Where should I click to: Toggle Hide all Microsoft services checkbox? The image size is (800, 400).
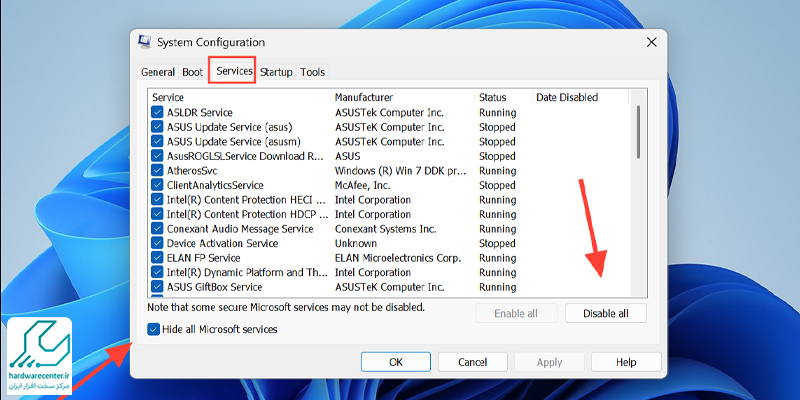(x=153, y=329)
